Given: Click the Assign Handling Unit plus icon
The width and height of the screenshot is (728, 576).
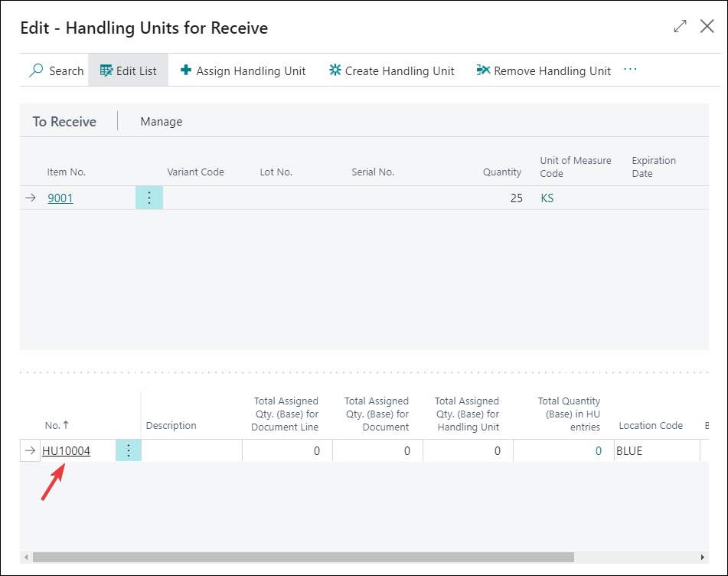Looking at the screenshot, I should click(186, 70).
